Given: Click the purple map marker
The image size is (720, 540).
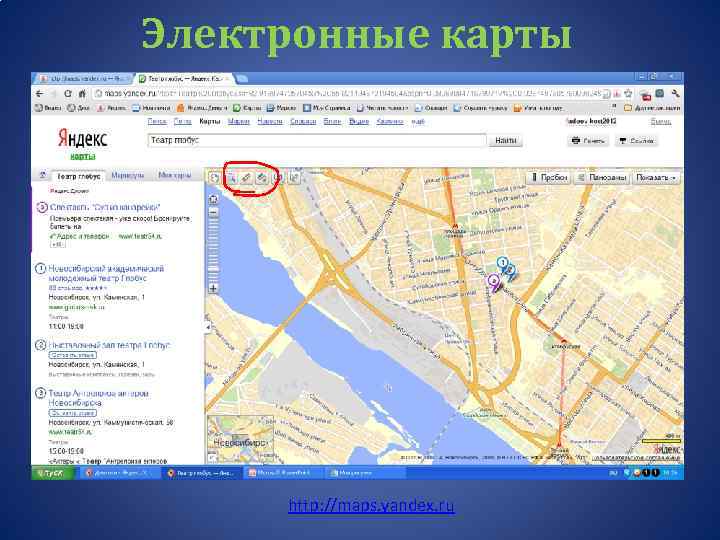Looking at the screenshot, I should [x=494, y=282].
